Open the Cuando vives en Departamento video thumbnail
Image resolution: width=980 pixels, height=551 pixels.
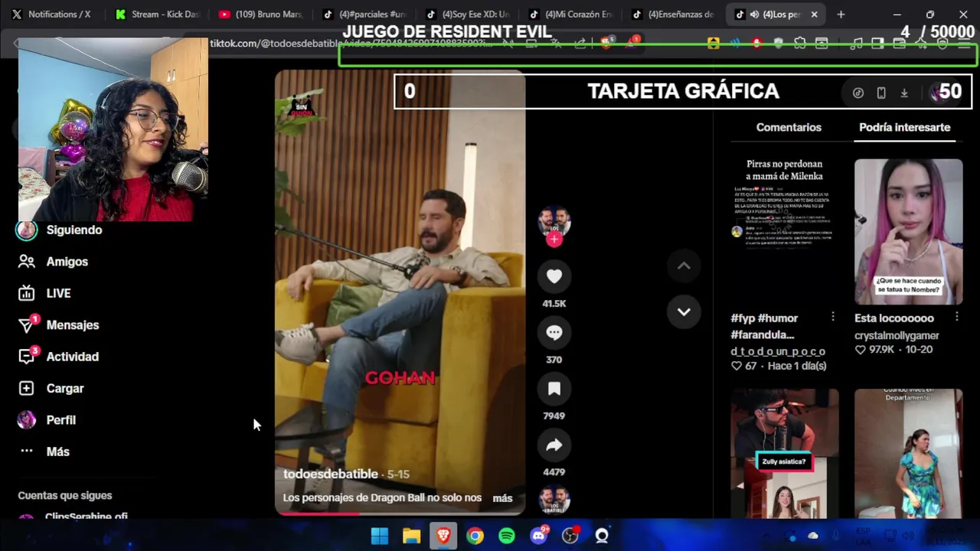[x=909, y=453]
